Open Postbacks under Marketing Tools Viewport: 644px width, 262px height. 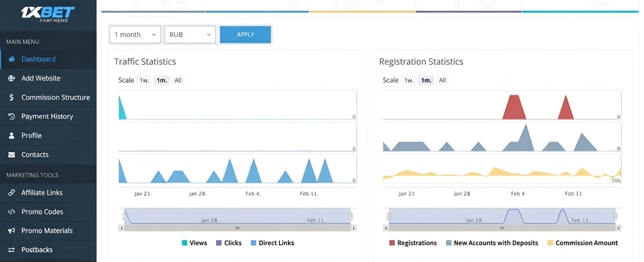point(48,249)
